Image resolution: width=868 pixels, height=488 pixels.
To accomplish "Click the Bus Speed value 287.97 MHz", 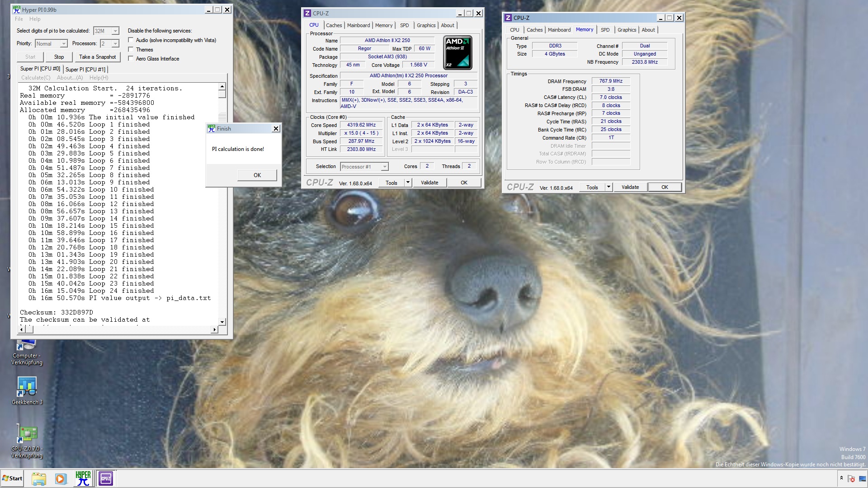I will tap(362, 141).
